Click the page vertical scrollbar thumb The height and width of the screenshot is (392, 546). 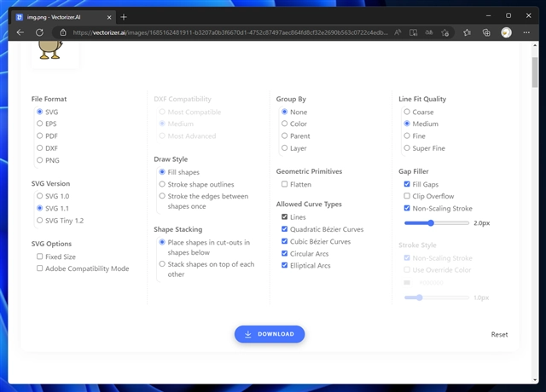[x=535, y=72]
